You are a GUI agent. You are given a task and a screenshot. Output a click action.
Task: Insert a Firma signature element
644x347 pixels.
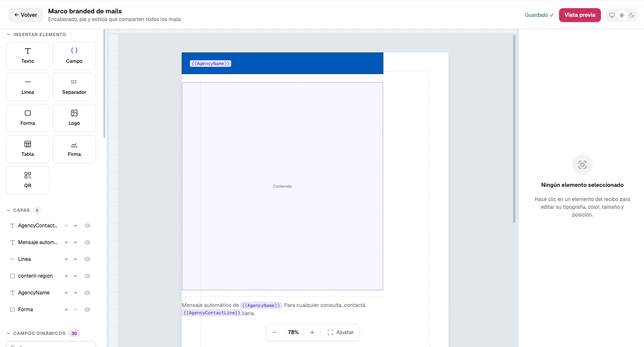click(x=74, y=149)
